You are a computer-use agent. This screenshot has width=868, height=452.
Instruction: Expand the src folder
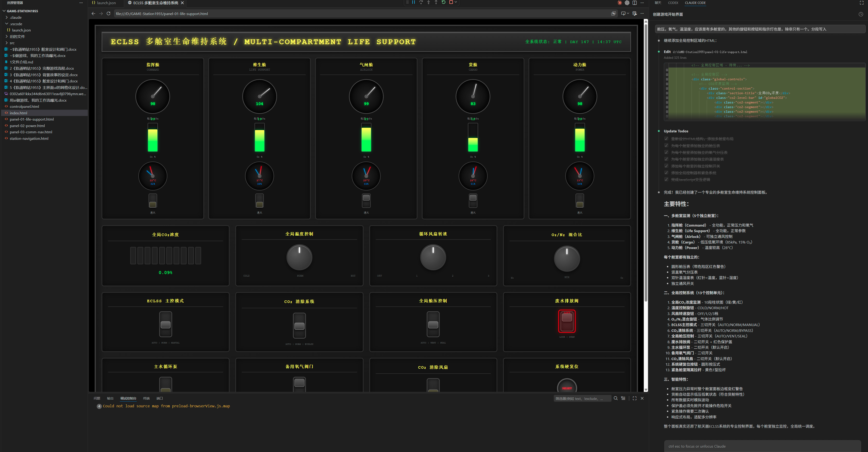12,43
